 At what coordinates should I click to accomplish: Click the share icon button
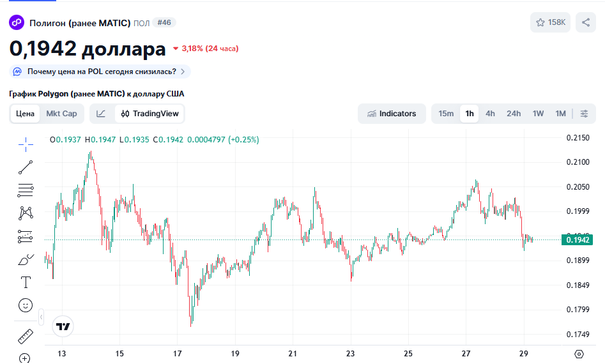coord(585,22)
